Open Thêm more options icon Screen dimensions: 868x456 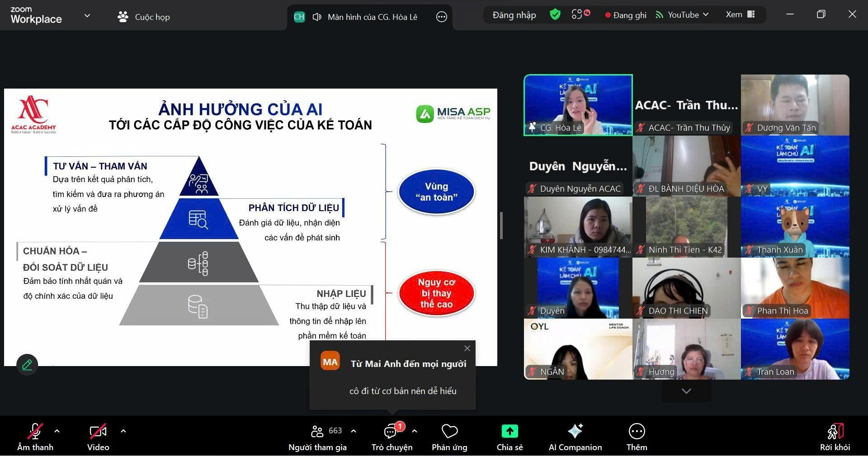pos(637,432)
